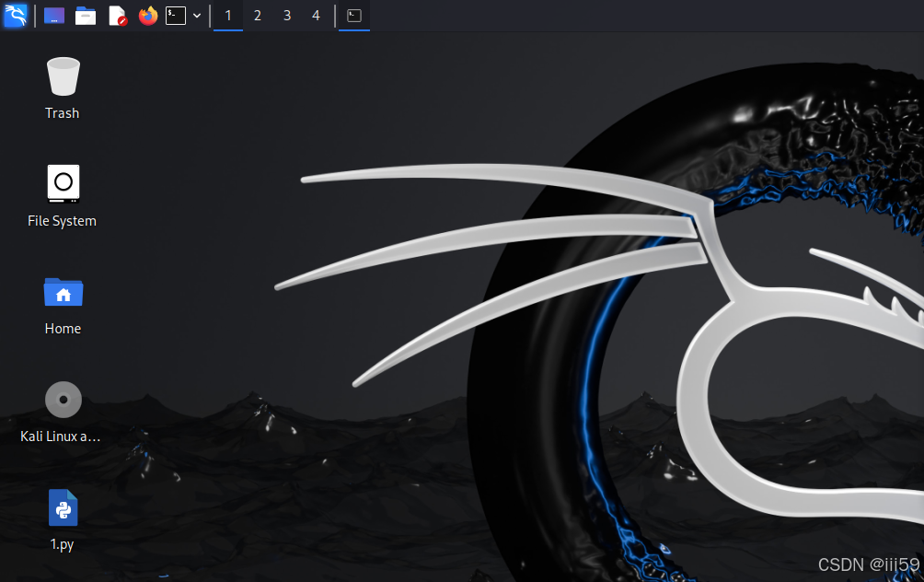
Task: Open the terminal emulator launcher
Action: [176, 16]
